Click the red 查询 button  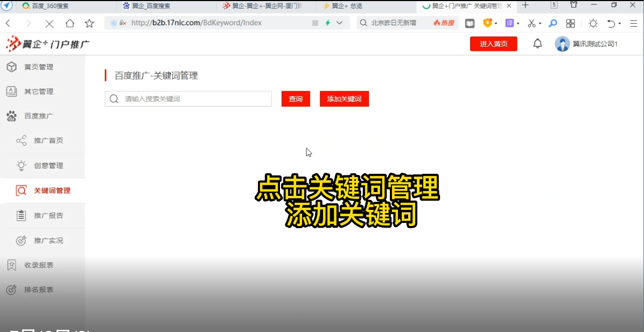point(296,99)
